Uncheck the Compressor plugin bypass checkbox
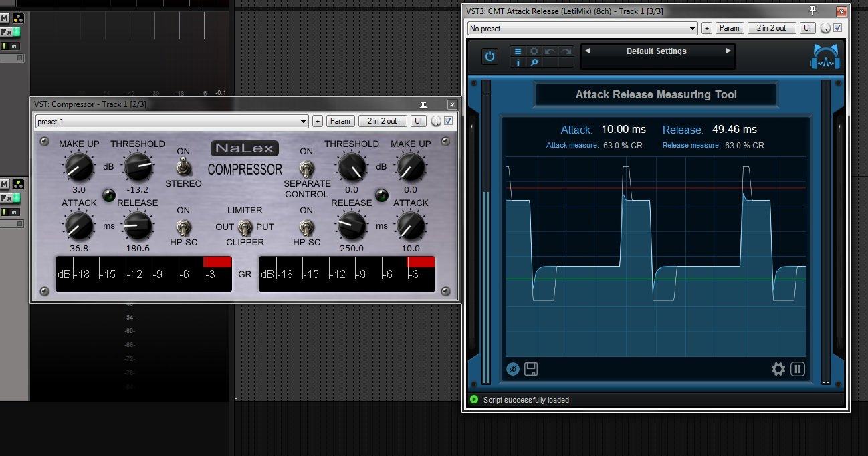 449,121
